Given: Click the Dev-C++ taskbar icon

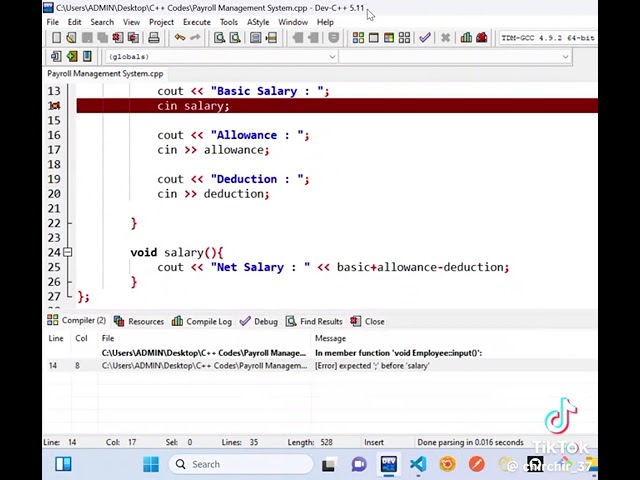Looking at the screenshot, I should tap(389, 464).
